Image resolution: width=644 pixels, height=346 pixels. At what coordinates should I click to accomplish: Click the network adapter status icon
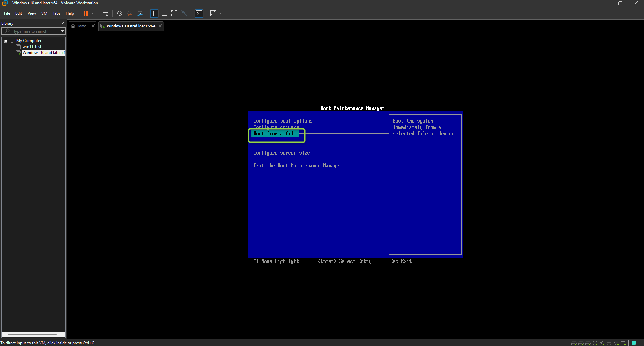click(602, 343)
